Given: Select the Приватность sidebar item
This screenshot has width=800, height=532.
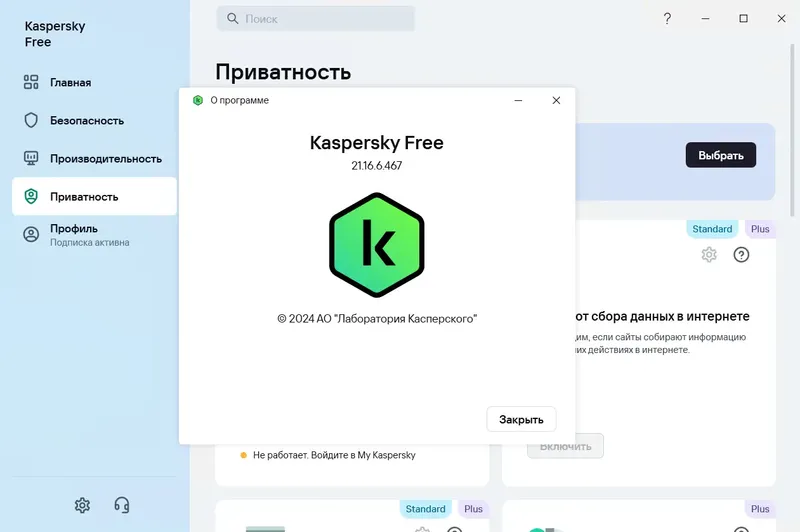Looking at the screenshot, I should 94,196.
